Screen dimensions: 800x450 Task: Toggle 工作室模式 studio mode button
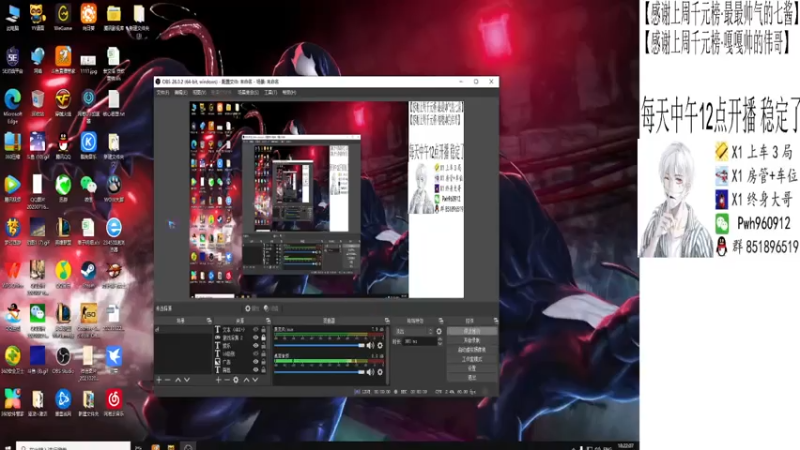tap(472, 359)
